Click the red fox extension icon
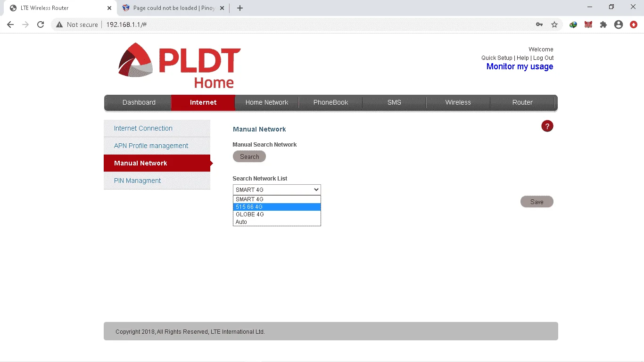The height and width of the screenshot is (362, 644). click(x=588, y=25)
